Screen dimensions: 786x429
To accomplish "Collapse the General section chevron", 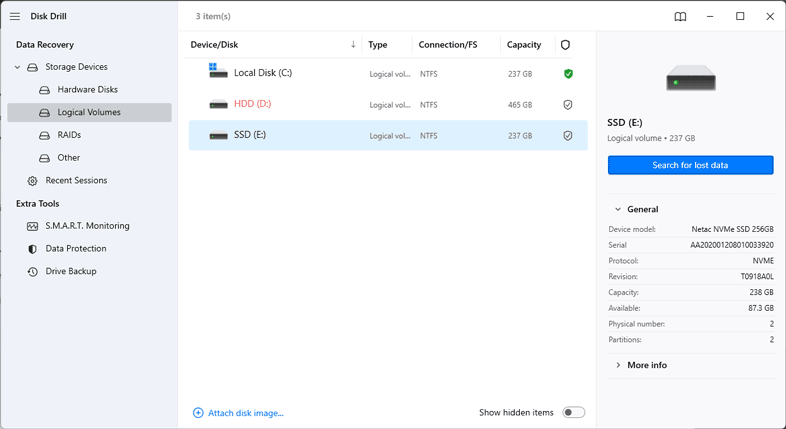I will tap(618, 209).
